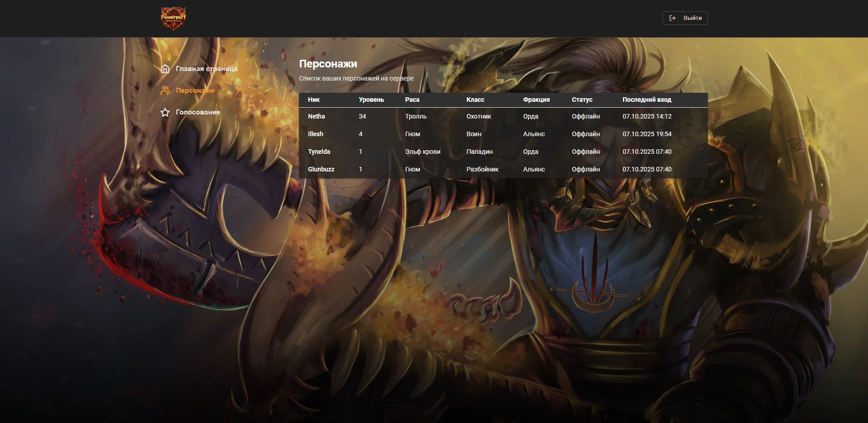
Task: Click race Гном in Glunbuzz's row
Action: tap(413, 169)
